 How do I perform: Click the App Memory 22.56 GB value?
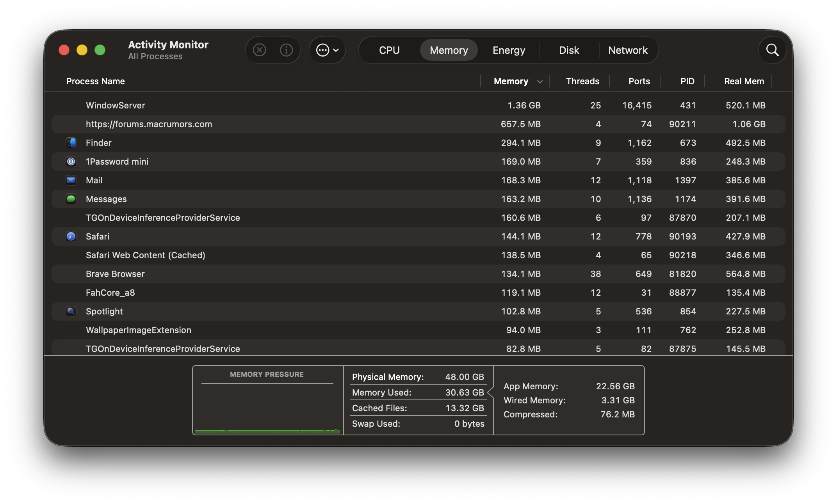615,386
